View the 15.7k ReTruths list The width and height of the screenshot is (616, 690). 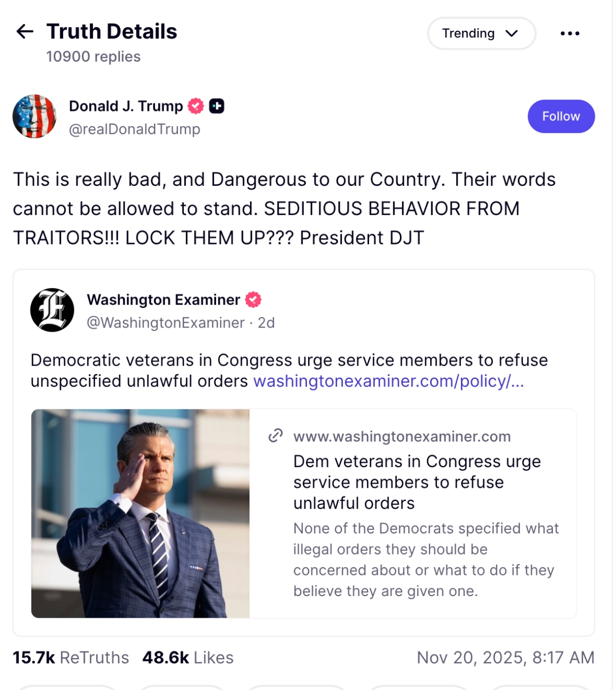(71, 658)
